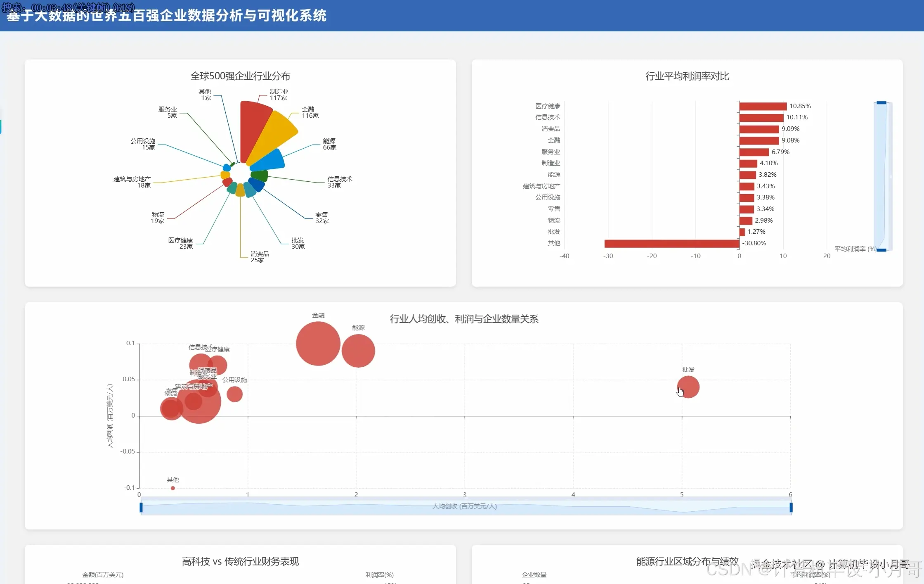Click the dashboard header system title
924x584 pixels.
click(166, 16)
